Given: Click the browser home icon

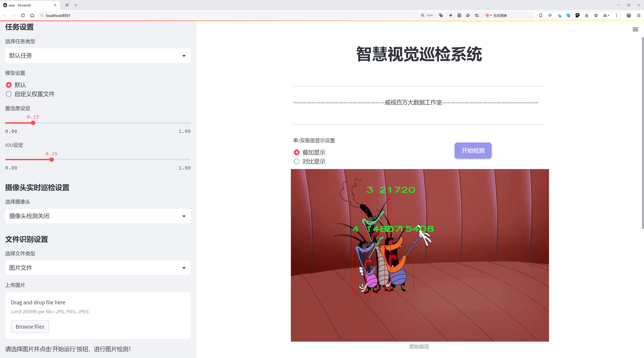Looking at the screenshot, I should 32,16.
